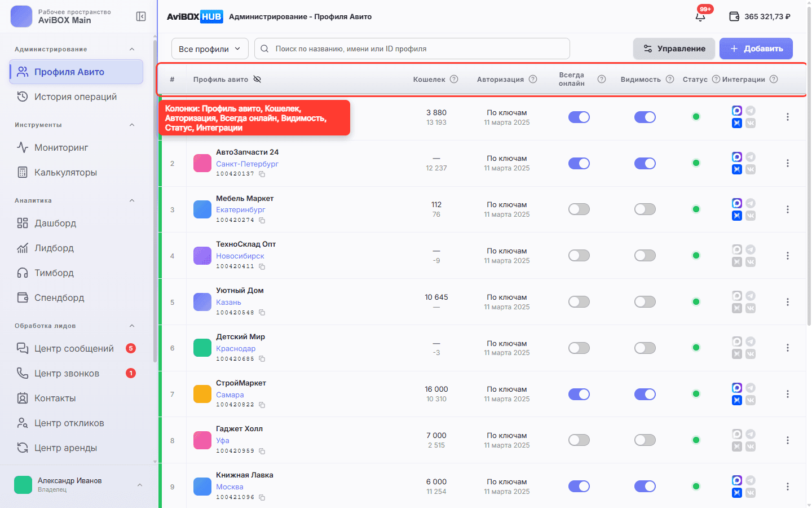Screen dimensions: 812x508
Task: Collapse the Аналитика sidebar section
Action: (132, 200)
